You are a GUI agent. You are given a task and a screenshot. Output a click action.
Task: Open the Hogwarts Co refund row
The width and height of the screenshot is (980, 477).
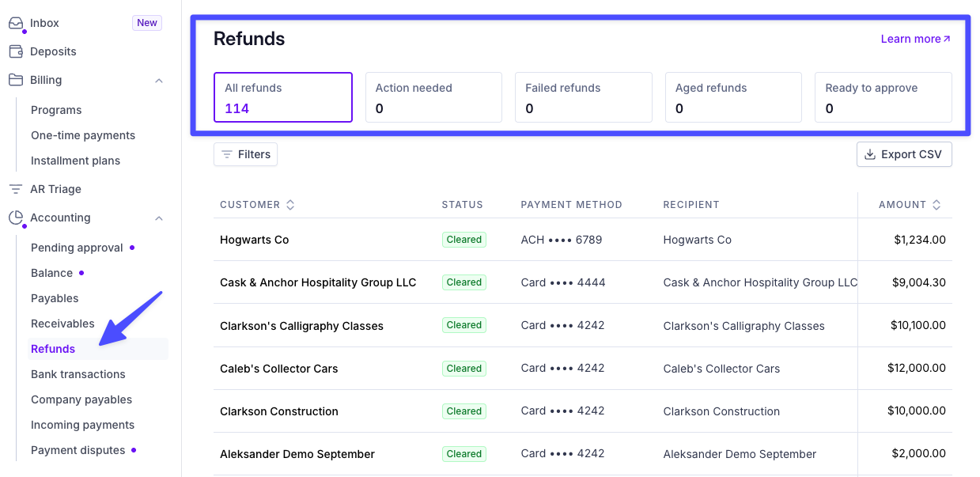[x=583, y=240]
